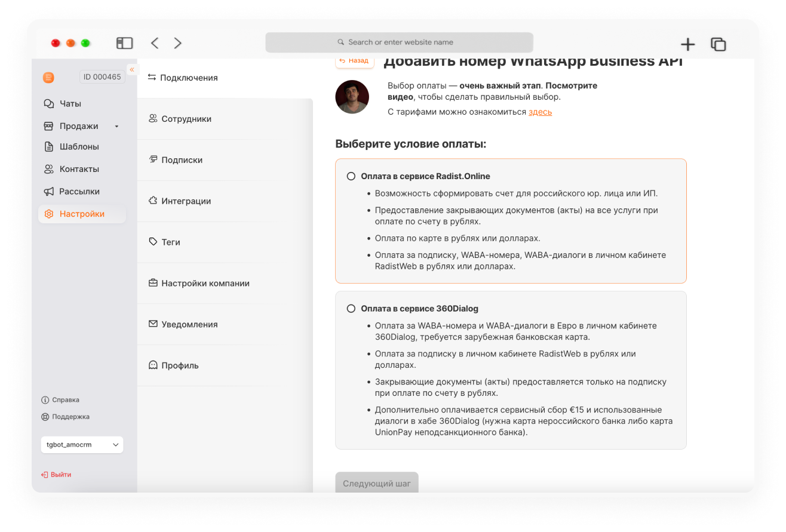Click the Search or enter website name field
Viewport: 786px width, 532px height.
pos(399,42)
